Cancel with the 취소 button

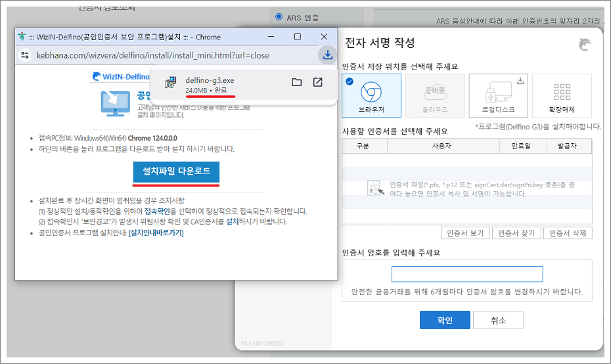coord(499,320)
